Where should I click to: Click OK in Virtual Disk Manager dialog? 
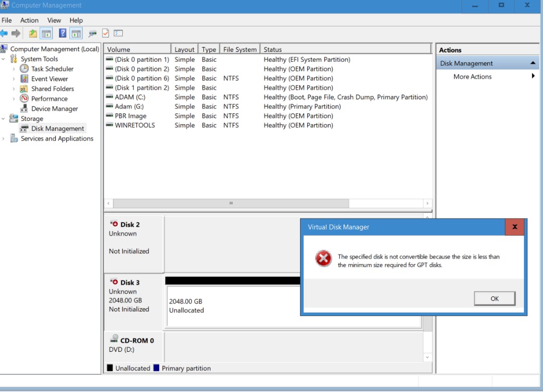coord(495,299)
